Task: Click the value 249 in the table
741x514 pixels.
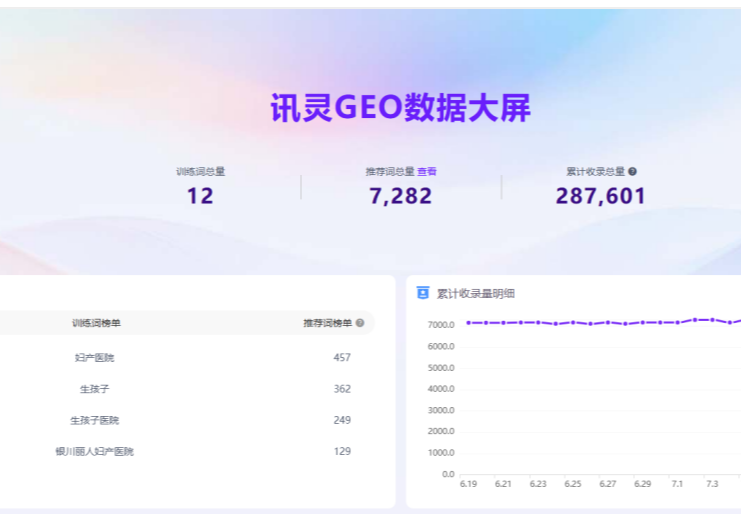Action: tap(342, 420)
